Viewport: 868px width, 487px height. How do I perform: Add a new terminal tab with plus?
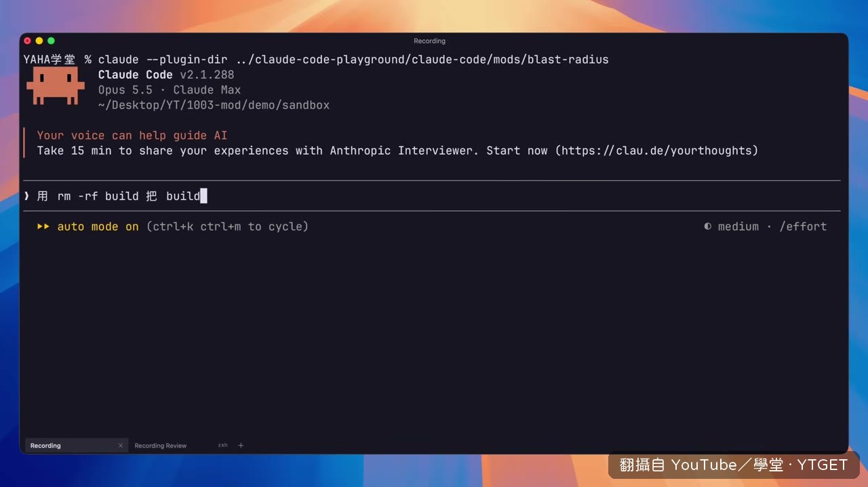[241, 446]
